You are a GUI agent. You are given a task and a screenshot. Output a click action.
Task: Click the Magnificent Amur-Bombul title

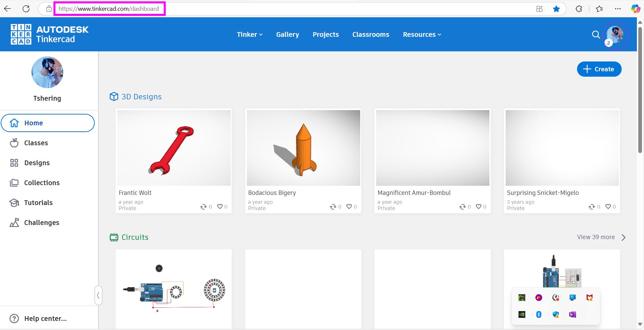[x=414, y=193]
